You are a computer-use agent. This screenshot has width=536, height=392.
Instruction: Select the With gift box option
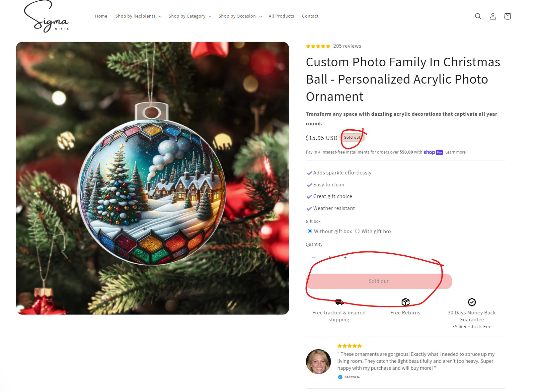pyautogui.click(x=357, y=231)
